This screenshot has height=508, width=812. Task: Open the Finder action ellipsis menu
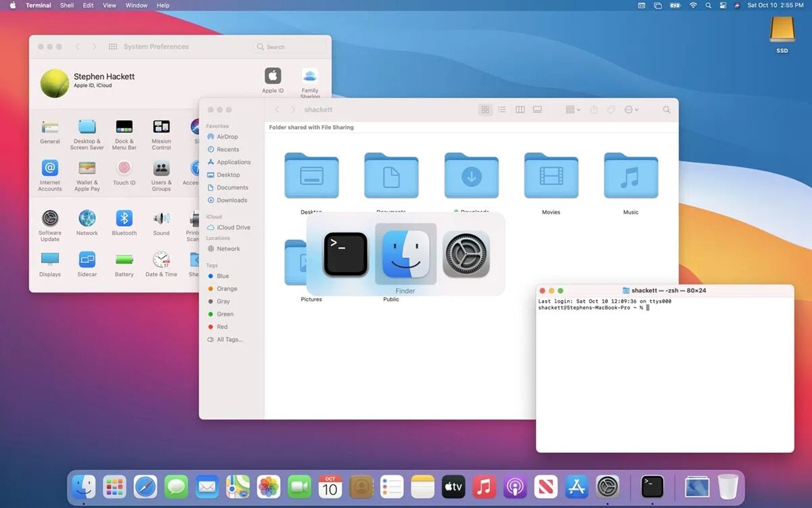click(x=631, y=110)
